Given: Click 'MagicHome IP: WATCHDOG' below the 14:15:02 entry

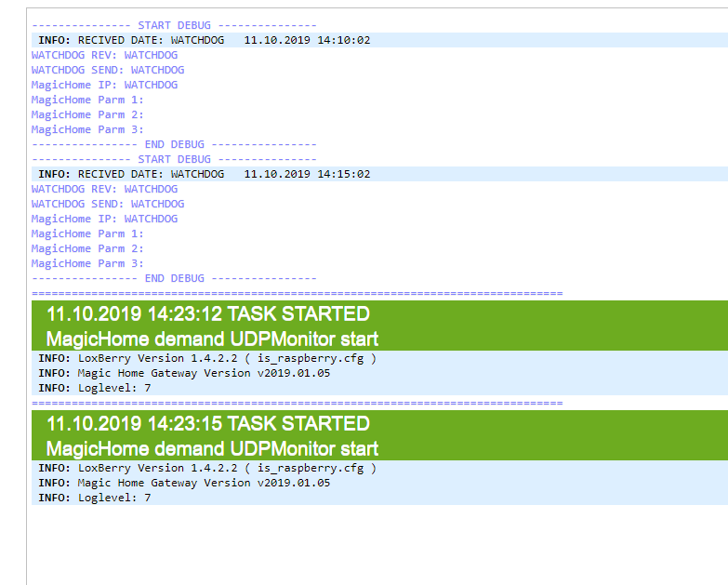Looking at the screenshot, I should point(104,219).
